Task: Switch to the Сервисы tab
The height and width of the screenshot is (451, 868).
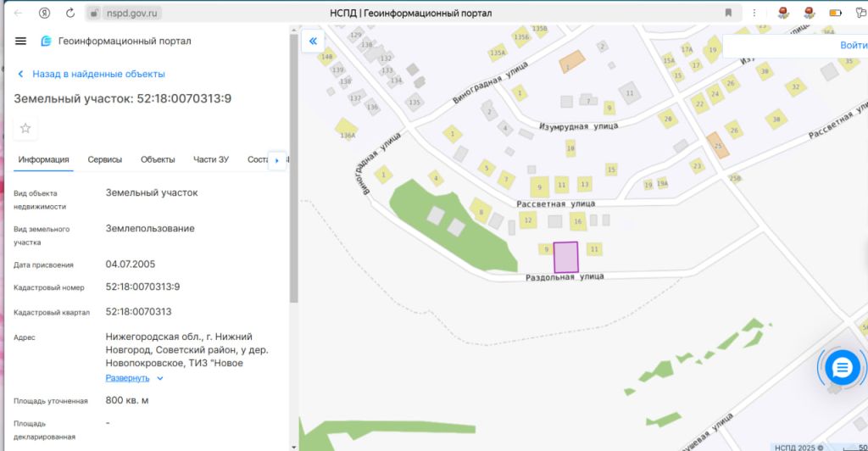Action: pos(105,159)
